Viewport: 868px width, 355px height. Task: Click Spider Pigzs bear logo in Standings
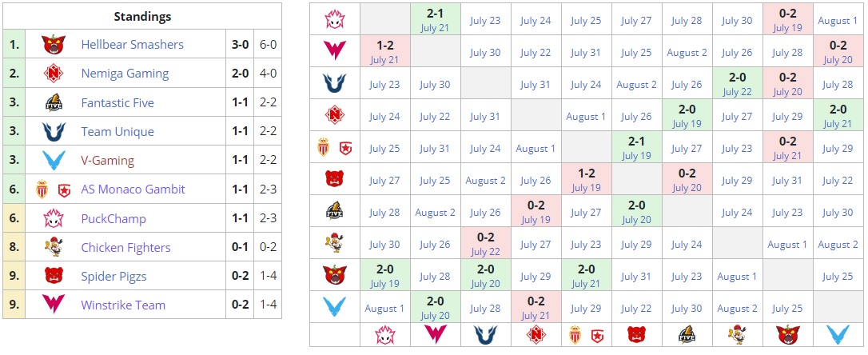tap(55, 277)
